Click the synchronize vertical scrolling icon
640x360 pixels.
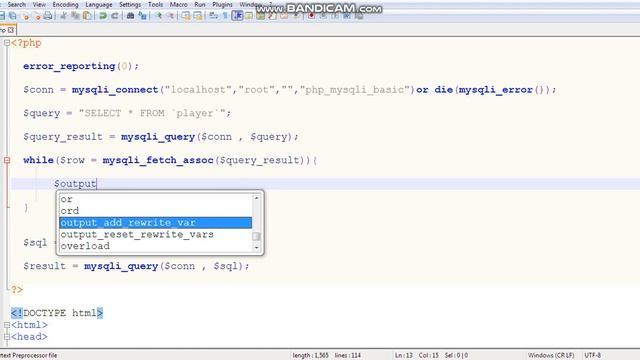click(x=186, y=16)
